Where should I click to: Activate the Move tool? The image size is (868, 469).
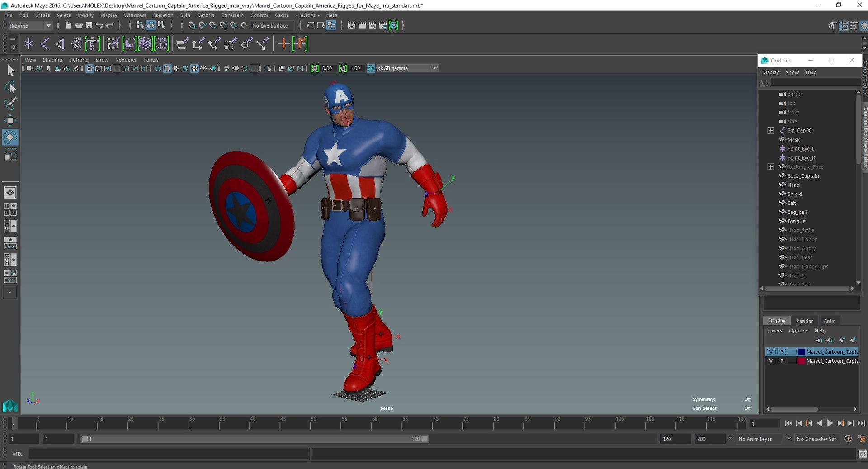pos(10,120)
